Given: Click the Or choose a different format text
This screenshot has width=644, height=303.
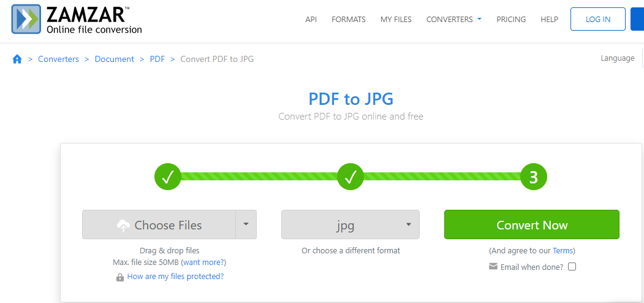Looking at the screenshot, I should (350, 250).
